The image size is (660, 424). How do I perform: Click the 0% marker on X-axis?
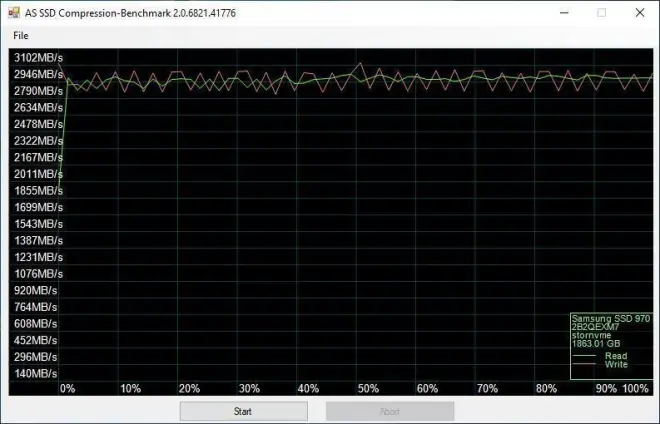click(x=68, y=389)
